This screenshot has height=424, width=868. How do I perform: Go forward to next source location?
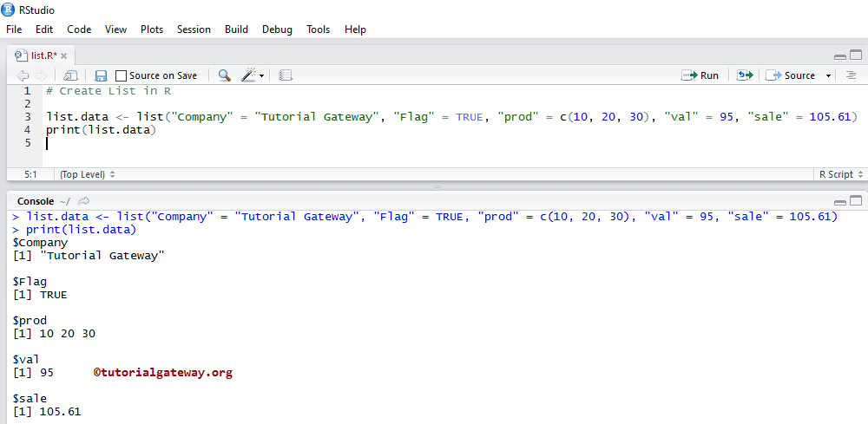42,75
